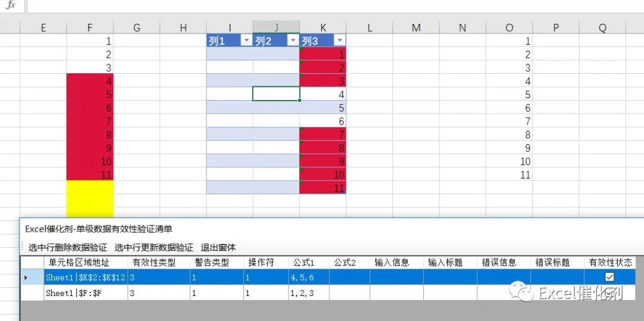
Task: Sort grid by 单元格区域地址 column header
Action: [86, 263]
